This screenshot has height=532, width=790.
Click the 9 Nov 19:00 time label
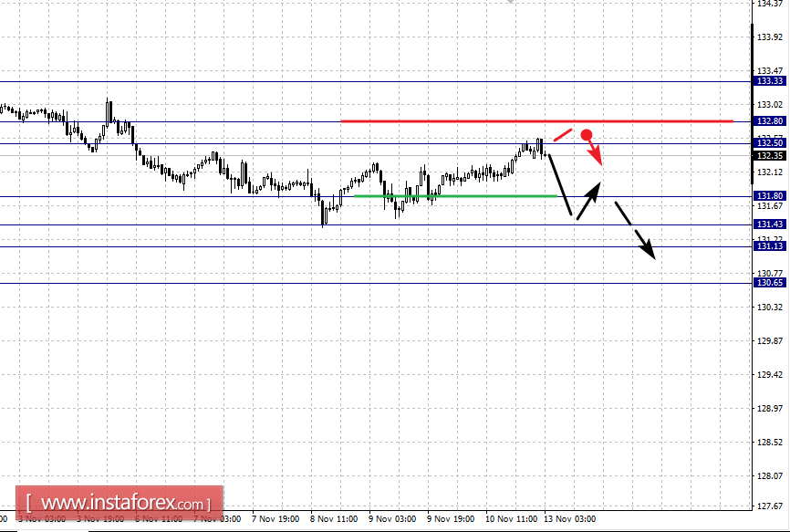pos(451,519)
